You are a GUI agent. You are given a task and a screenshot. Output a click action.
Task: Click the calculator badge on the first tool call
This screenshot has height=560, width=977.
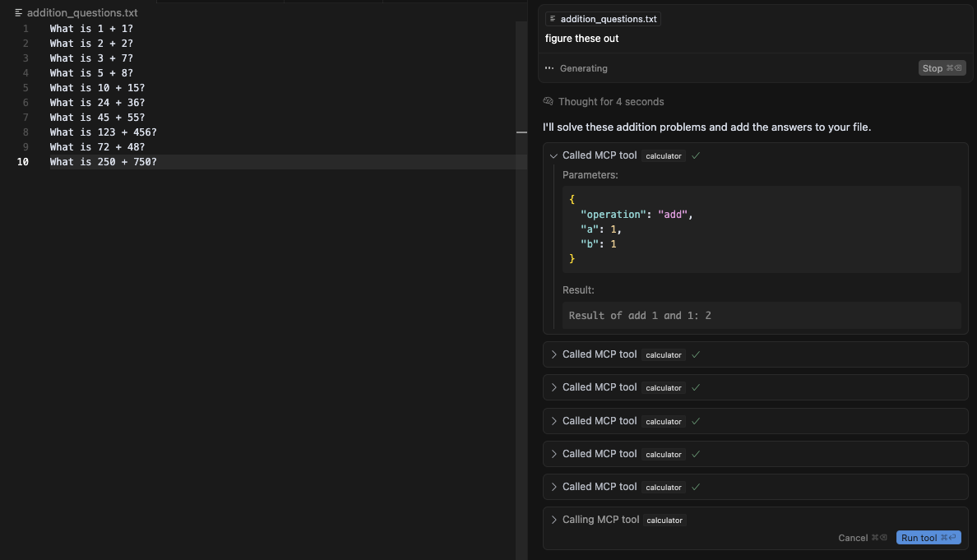point(663,155)
